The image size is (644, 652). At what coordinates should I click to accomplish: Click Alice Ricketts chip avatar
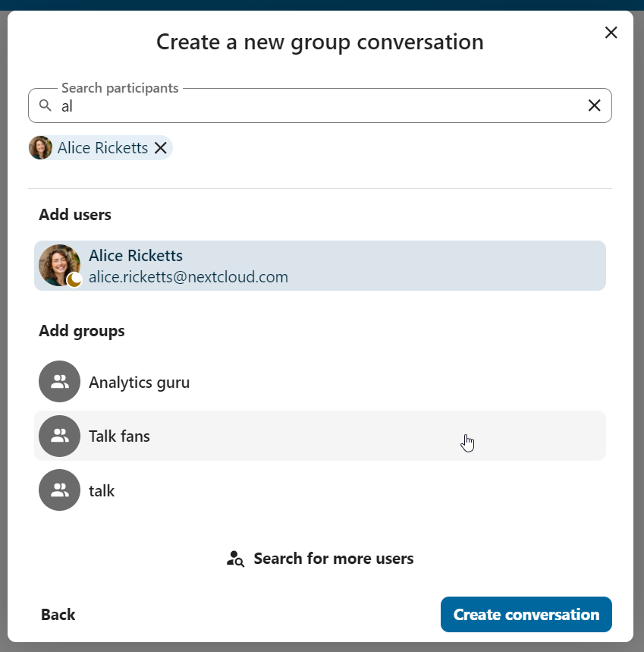(41, 148)
